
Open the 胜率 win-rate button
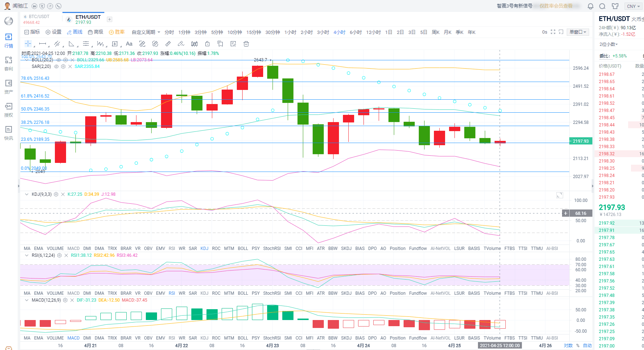coord(117,32)
